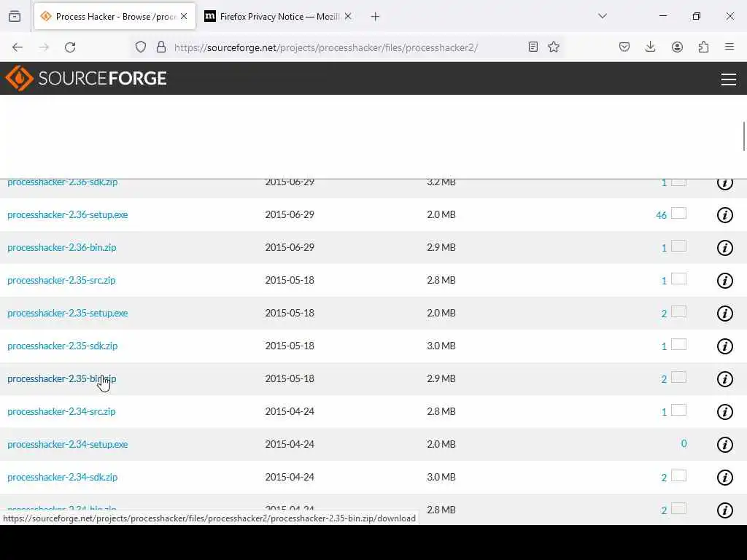Open the extensions puzzle icon
This screenshot has width=747, height=560.
pyautogui.click(x=703, y=47)
